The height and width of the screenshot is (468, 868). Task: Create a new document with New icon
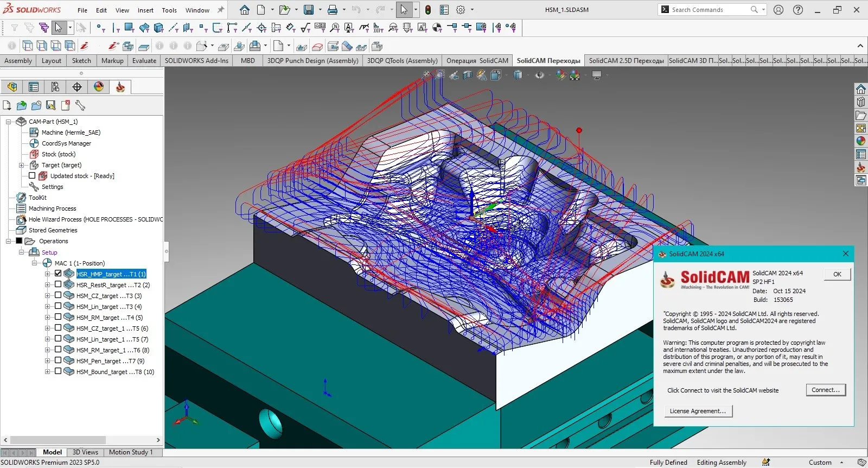coord(261,10)
